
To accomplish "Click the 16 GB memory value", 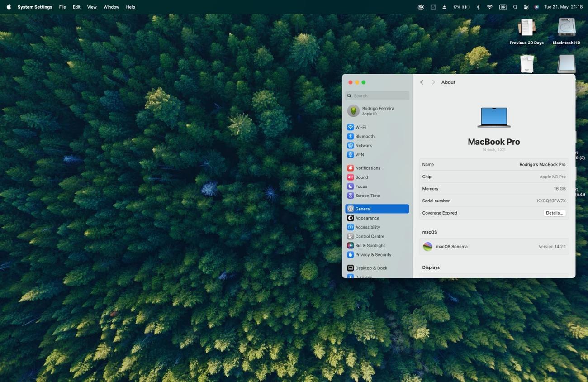I will click(560, 189).
